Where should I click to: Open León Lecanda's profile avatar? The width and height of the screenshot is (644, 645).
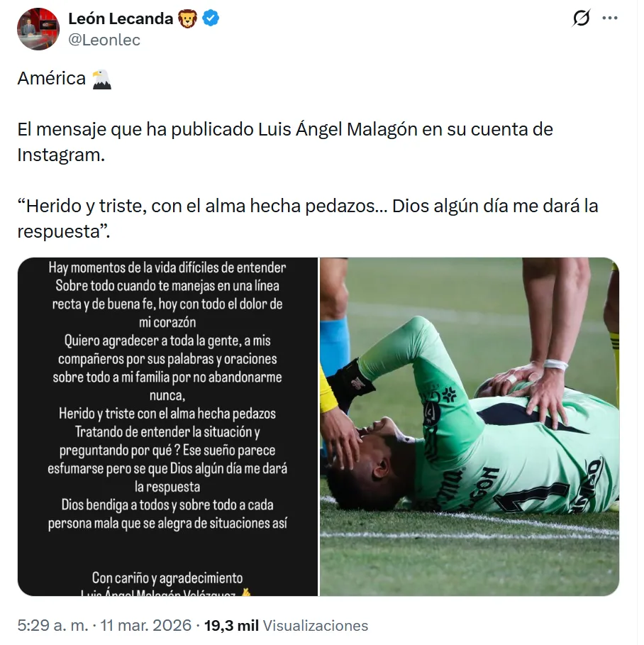38,29
